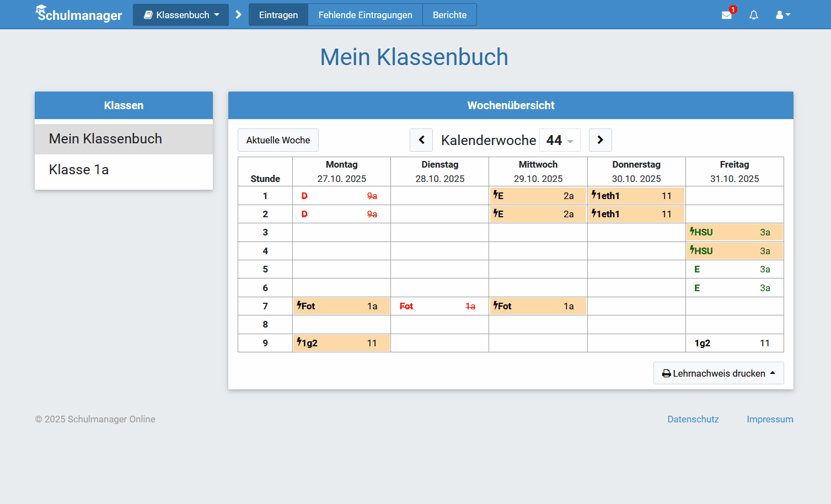Click the lightning icon on Wednesday's E lesson

(x=494, y=195)
